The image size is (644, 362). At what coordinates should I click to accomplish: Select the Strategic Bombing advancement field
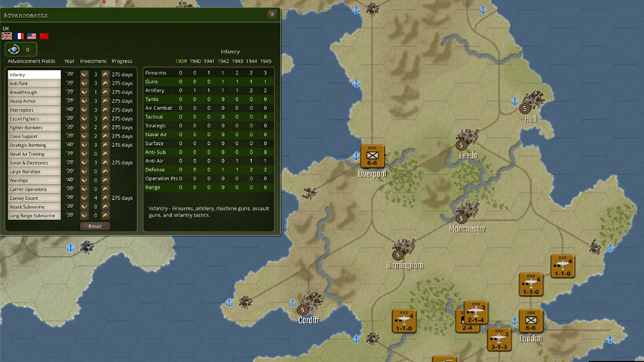(34, 145)
